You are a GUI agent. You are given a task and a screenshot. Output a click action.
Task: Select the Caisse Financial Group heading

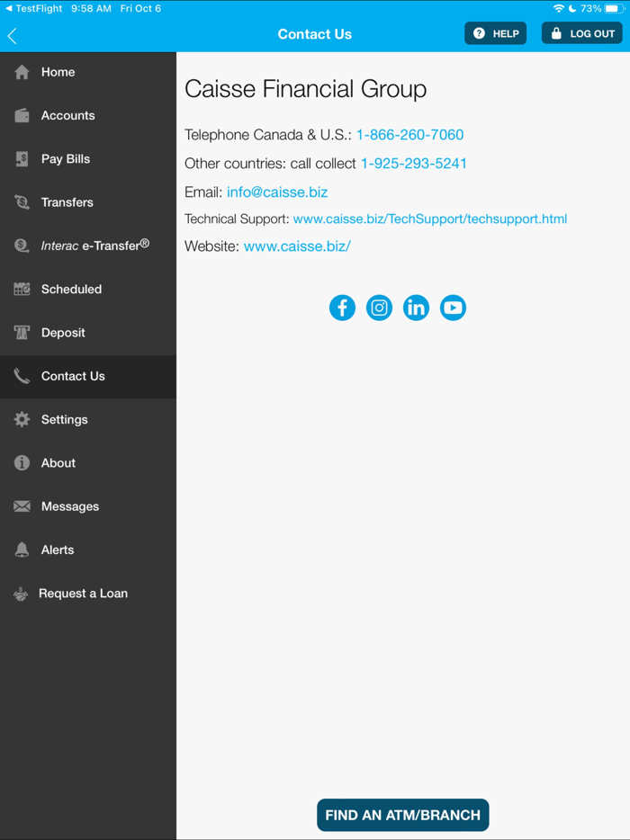(x=306, y=89)
